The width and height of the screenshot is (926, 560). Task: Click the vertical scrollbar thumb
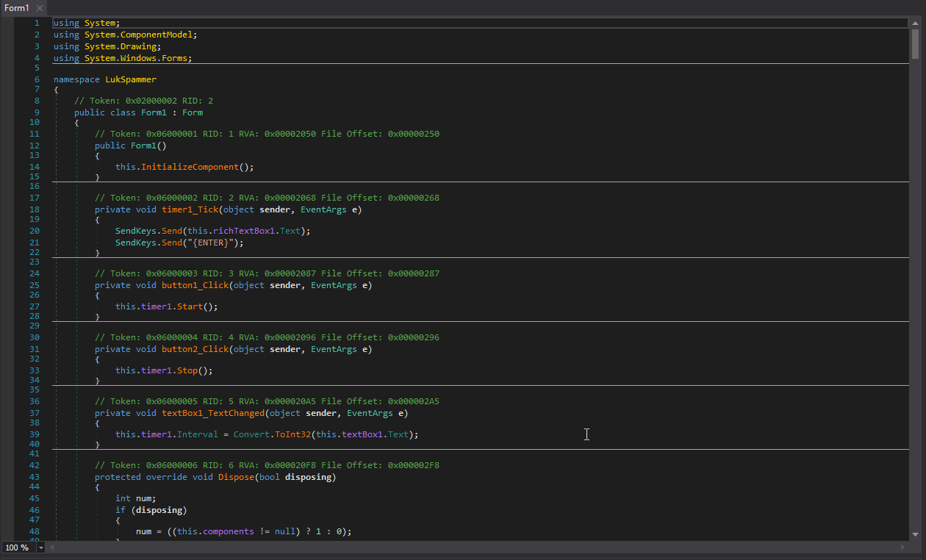coord(915,43)
